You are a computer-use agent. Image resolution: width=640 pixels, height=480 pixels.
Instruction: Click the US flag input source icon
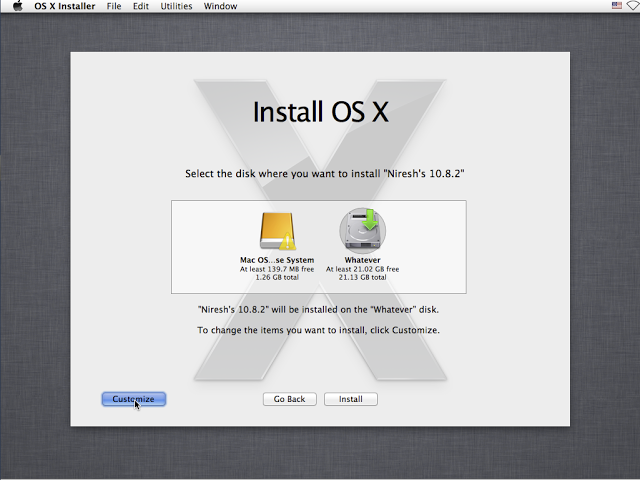[x=616, y=6]
